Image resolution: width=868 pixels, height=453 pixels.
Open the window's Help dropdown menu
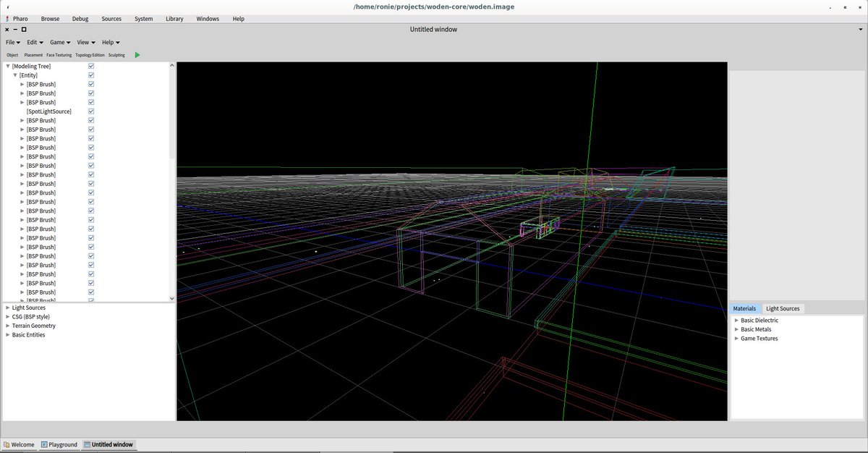point(111,43)
